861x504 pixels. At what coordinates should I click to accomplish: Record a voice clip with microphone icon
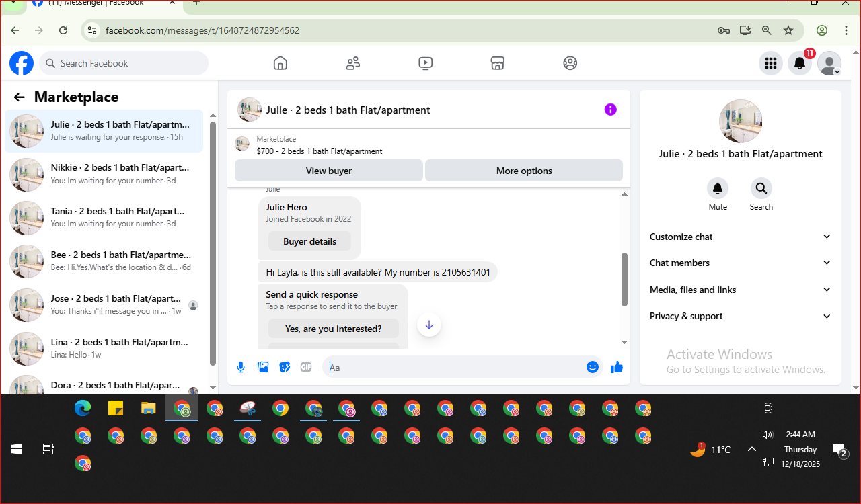[241, 367]
